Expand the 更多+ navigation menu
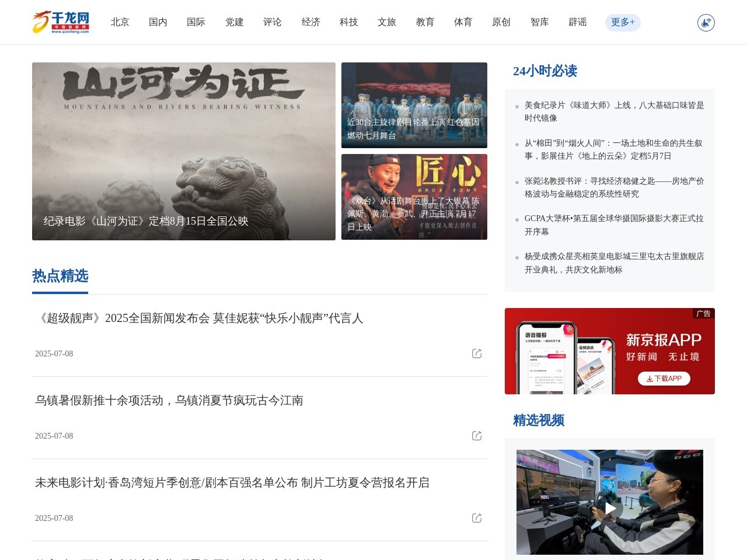The height and width of the screenshot is (560, 747). [622, 22]
